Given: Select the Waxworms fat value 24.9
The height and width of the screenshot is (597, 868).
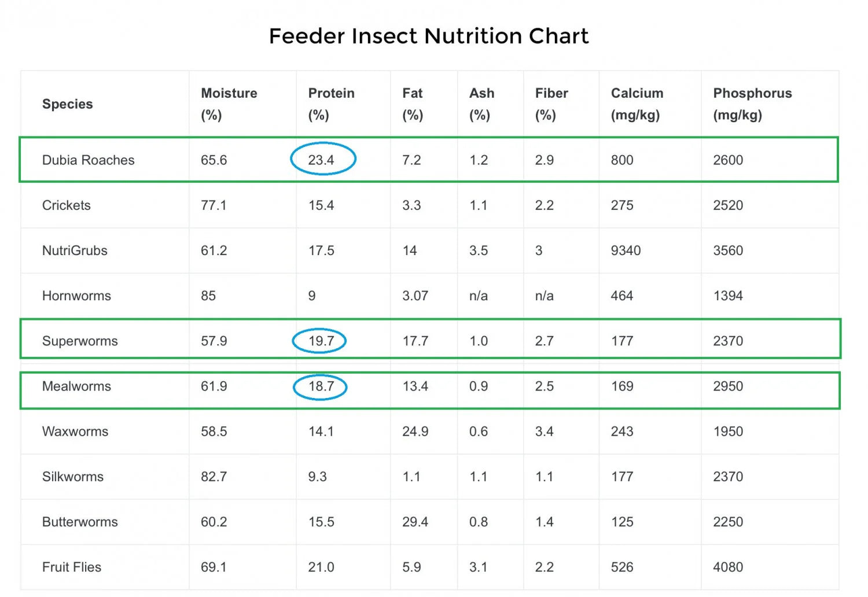Looking at the screenshot, I should [415, 432].
